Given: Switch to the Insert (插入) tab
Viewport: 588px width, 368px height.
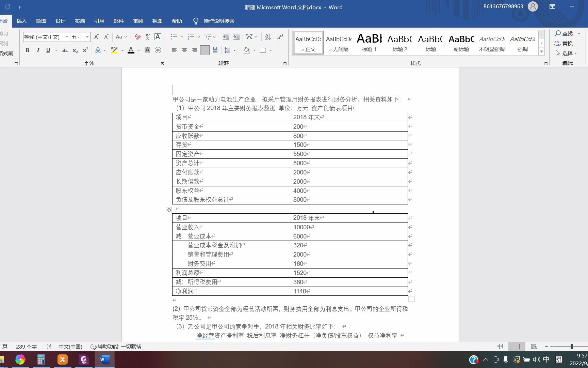Looking at the screenshot, I should click(x=21, y=21).
